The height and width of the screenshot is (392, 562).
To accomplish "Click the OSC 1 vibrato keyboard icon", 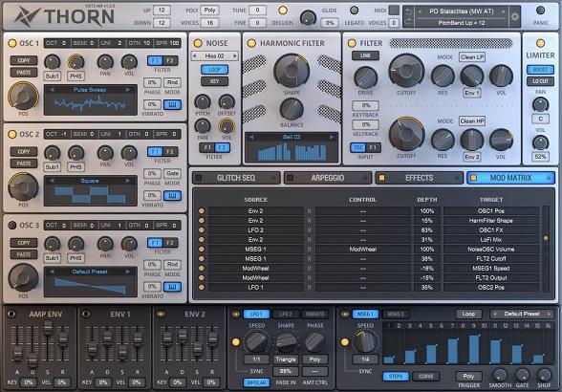I will click(x=172, y=105).
